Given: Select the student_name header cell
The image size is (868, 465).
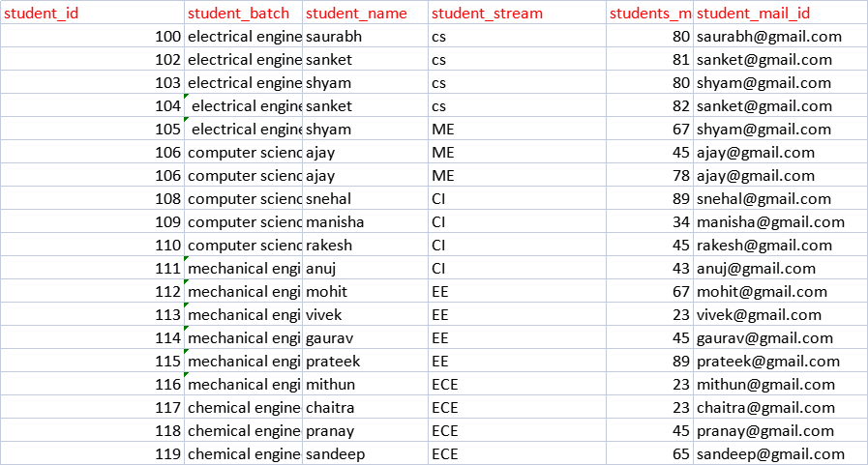Looking at the screenshot, I should [365, 13].
